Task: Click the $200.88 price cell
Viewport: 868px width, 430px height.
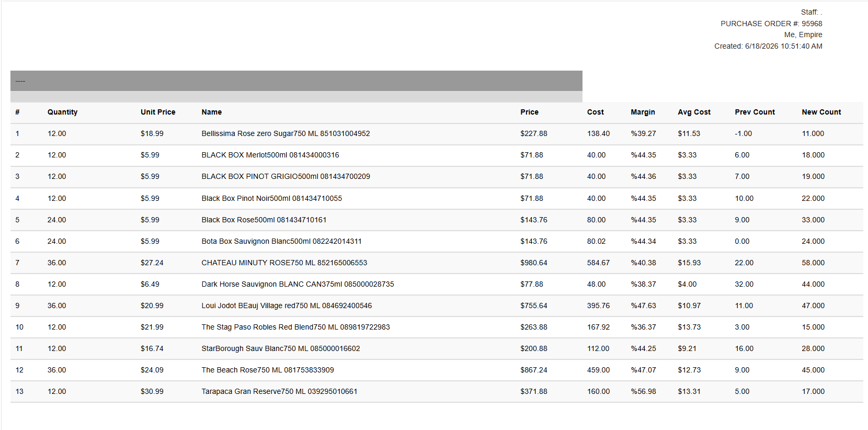Action: coord(534,348)
